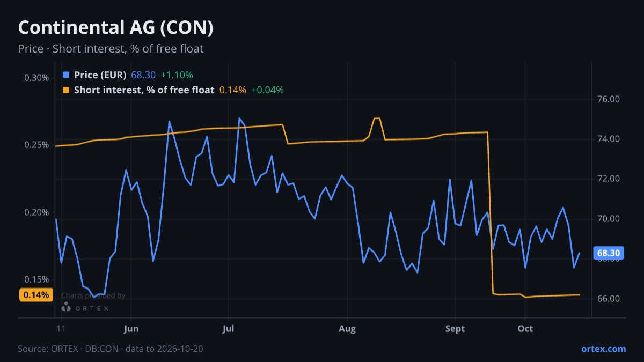
Task: Toggle Short interest, % of free float legend
Action: pos(144,90)
